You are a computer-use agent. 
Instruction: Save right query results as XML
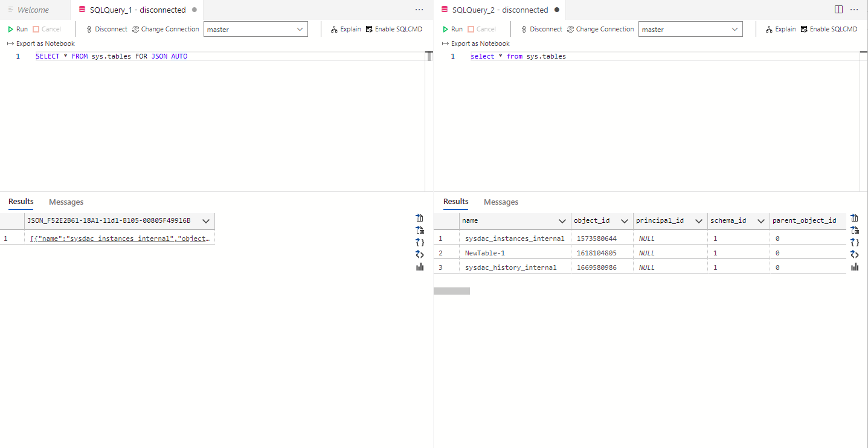click(x=855, y=254)
